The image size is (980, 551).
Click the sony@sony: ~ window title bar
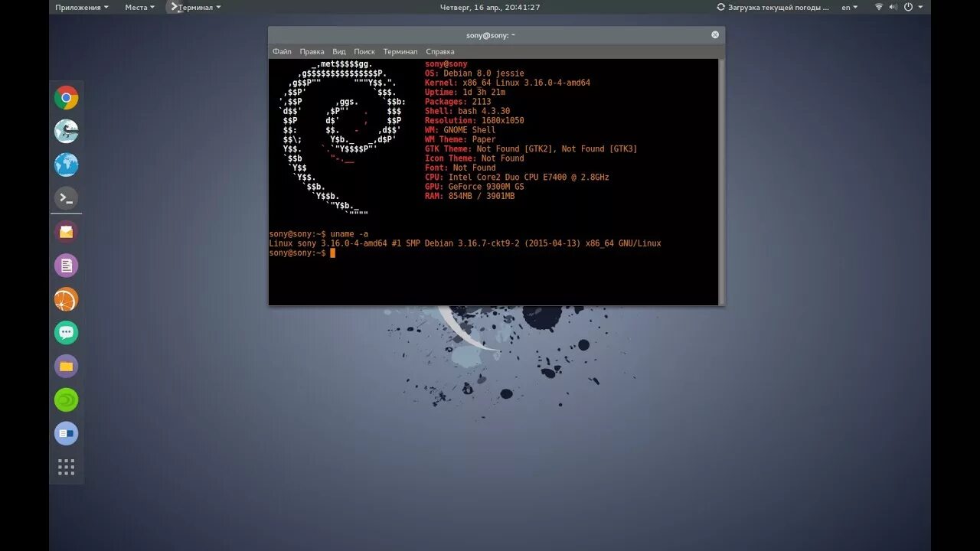491,34
